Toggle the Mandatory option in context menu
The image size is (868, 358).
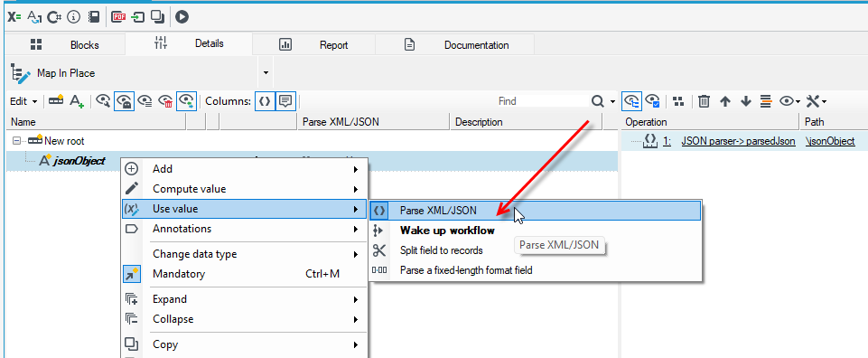point(244,274)
